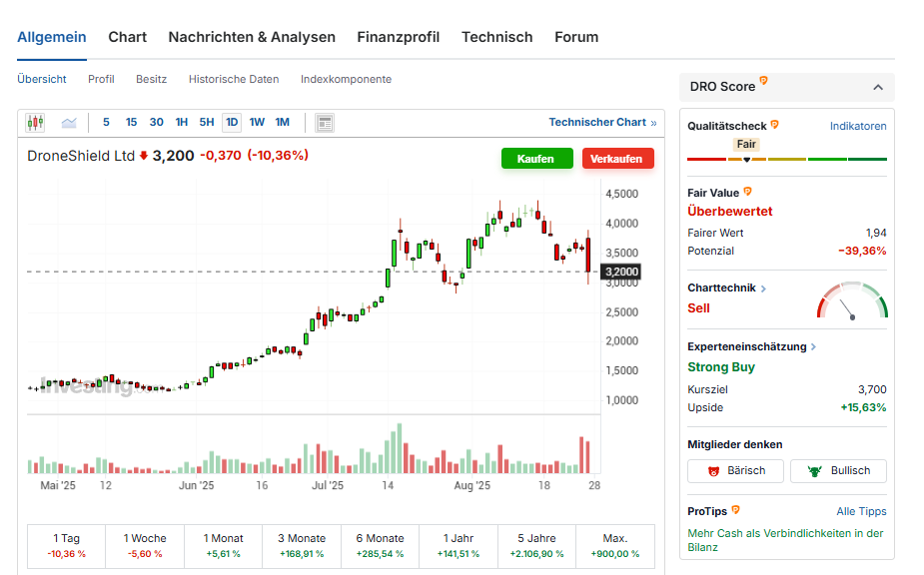Switch to Historische Daten sub-tab

(x=234, y=79)
